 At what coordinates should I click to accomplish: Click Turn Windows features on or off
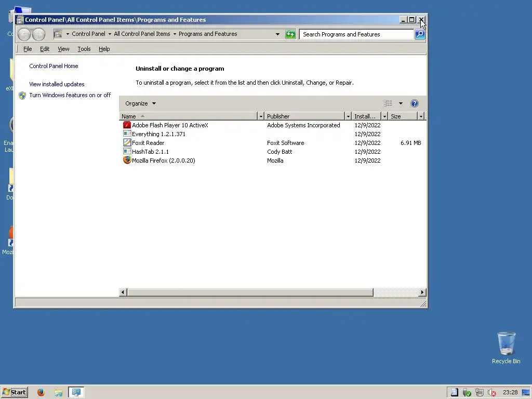70,96
